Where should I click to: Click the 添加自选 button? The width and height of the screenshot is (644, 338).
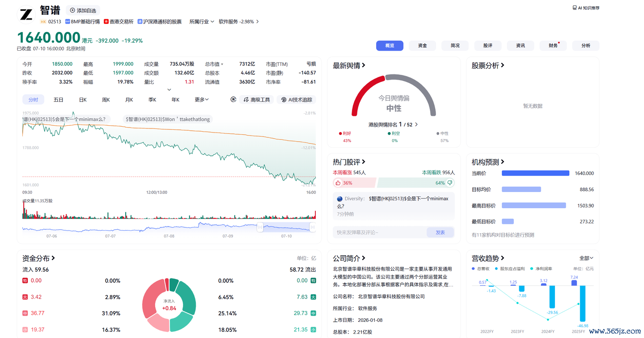coord(83,10)
